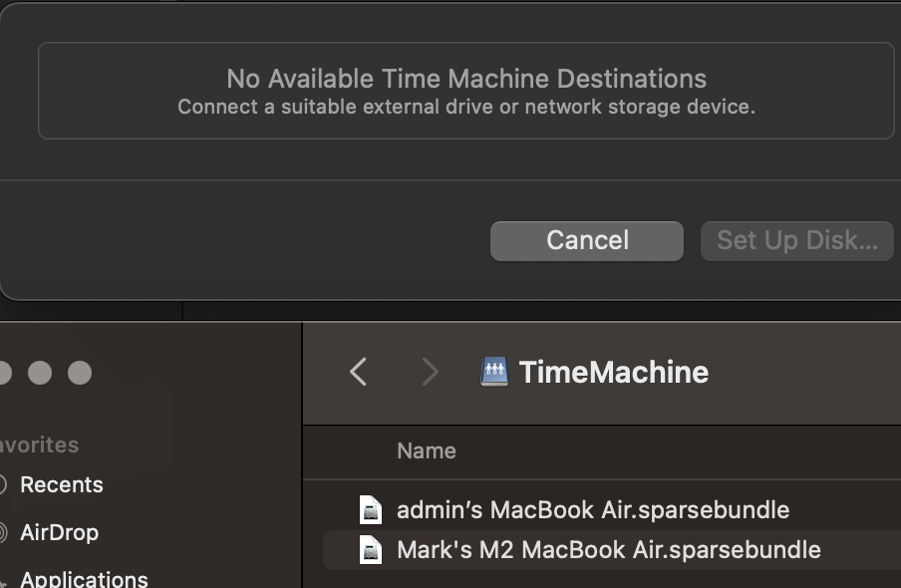Select admin's MacBook Air.sparsebundle file name
Viewport: 901px width, 588px height.
593,509
